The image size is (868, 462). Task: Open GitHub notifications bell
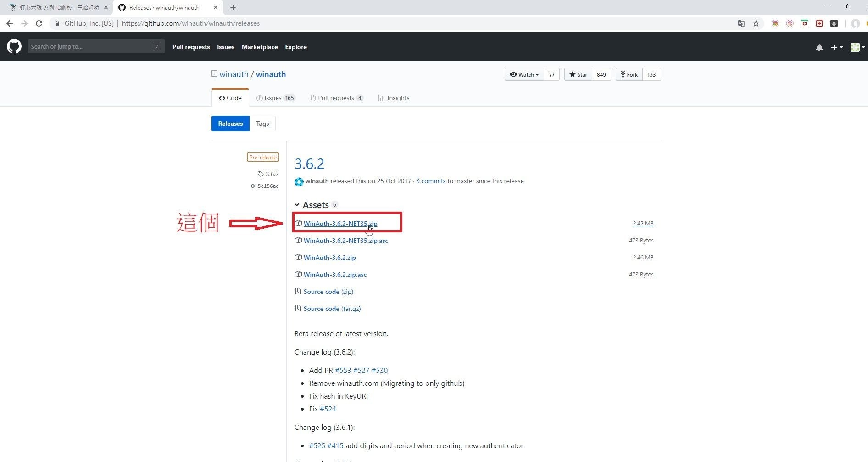pyautogui.click(x=819, y=47)
